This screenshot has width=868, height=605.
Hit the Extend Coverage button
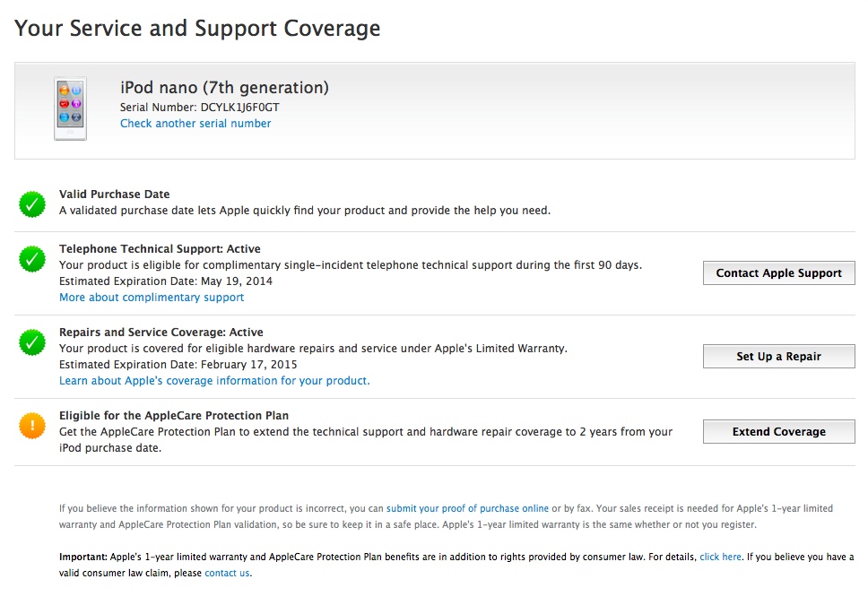tap(778, 432)
